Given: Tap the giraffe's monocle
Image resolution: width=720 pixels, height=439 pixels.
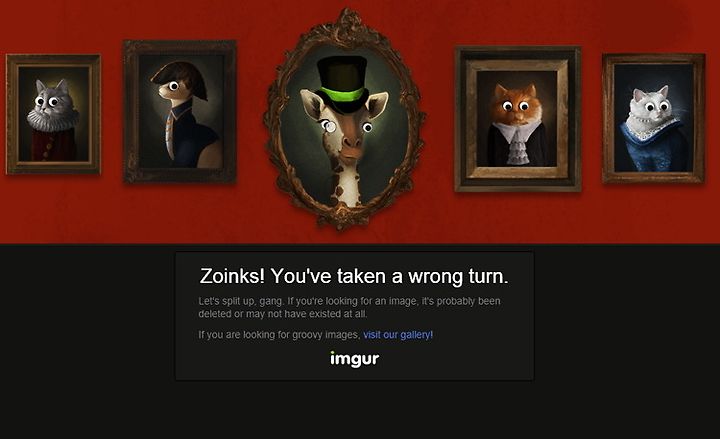Looking at the screenshot, I should coord(327,125).
